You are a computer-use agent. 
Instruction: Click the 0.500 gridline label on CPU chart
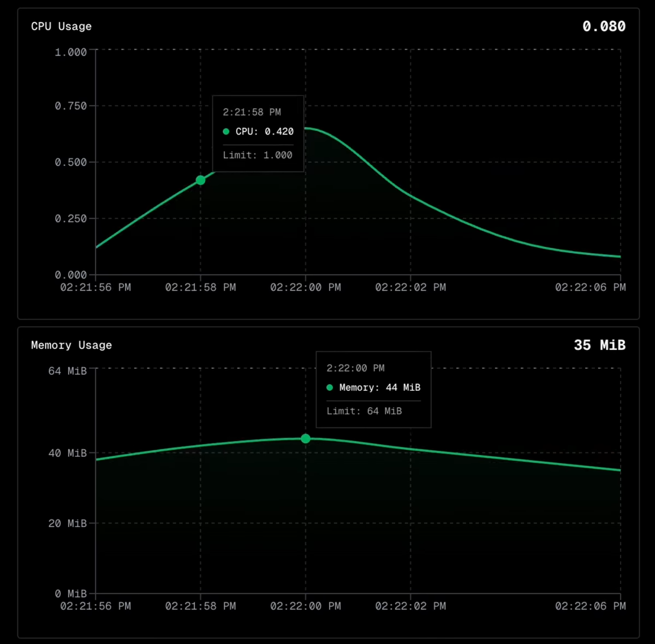tap(70, 162)
